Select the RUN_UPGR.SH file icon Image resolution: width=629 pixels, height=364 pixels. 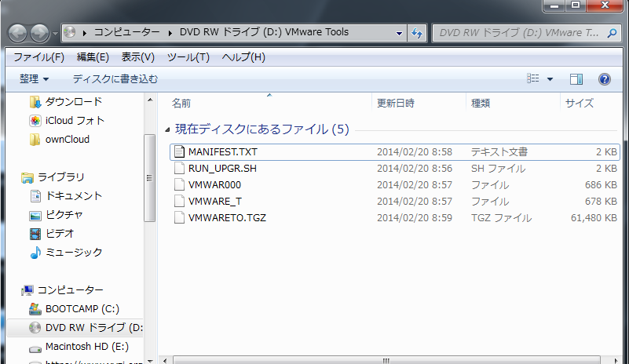(x=179, y=169)
